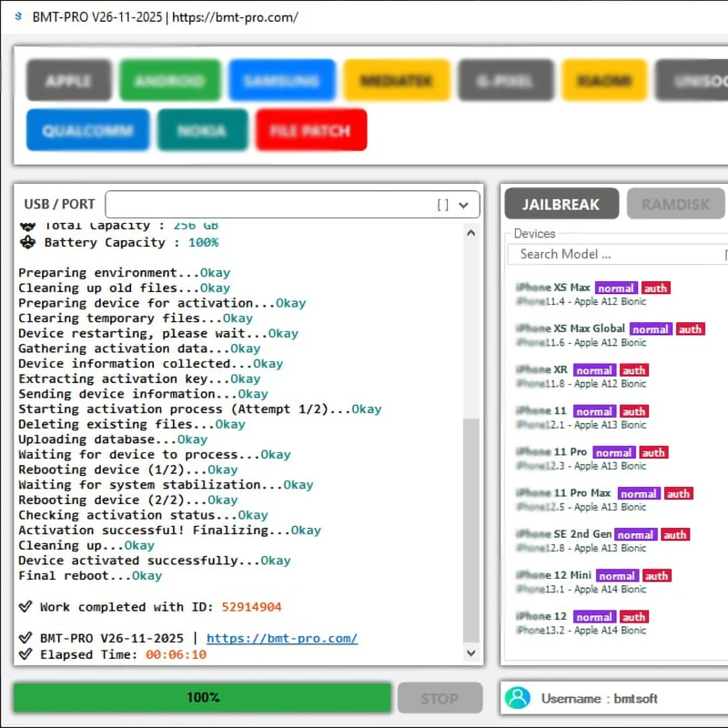Click normal badge for iPhone SE 2nd Gen
Viewport: 728px width, 728px height.
coord(635,534)
